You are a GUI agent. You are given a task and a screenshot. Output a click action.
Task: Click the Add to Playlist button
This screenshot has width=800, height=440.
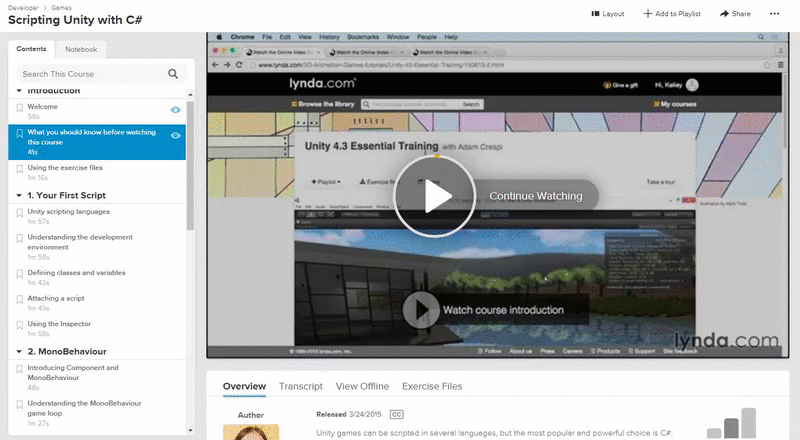click(672, 14)
